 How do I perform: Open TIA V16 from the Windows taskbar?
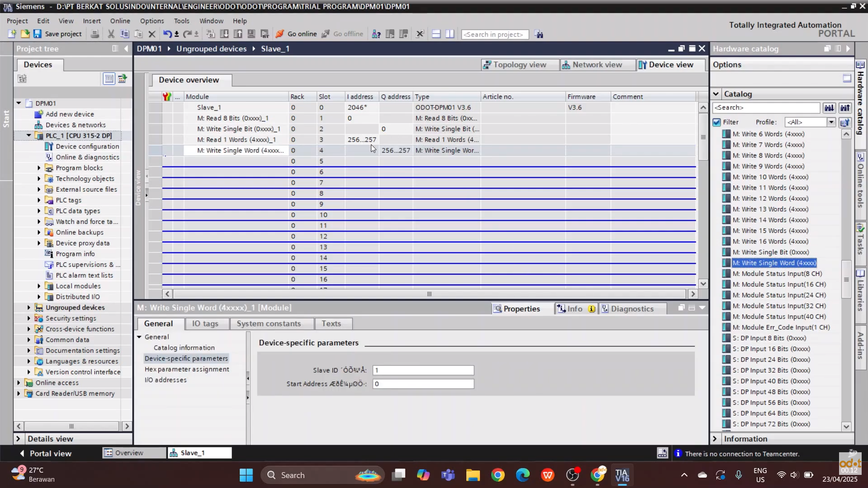pos(622,475)
